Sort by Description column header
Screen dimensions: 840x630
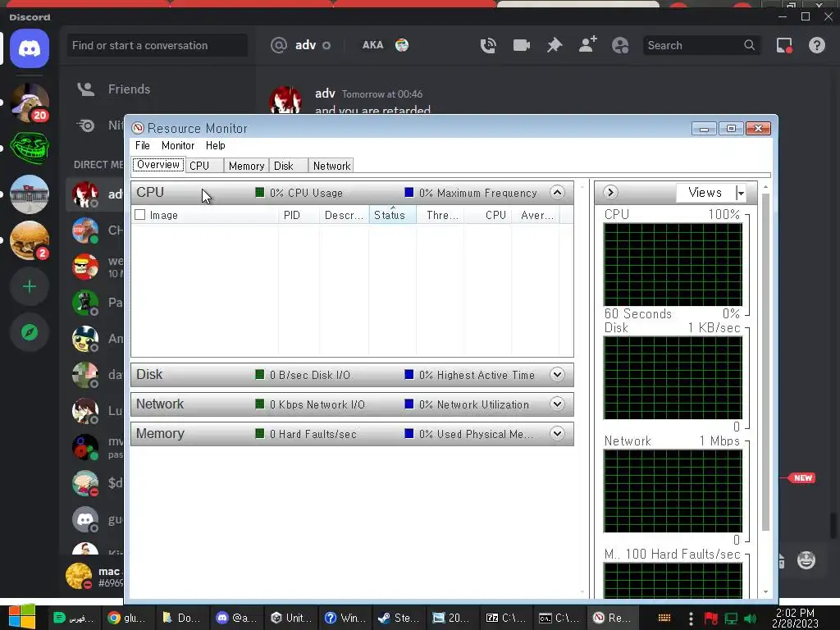[344, 215]
